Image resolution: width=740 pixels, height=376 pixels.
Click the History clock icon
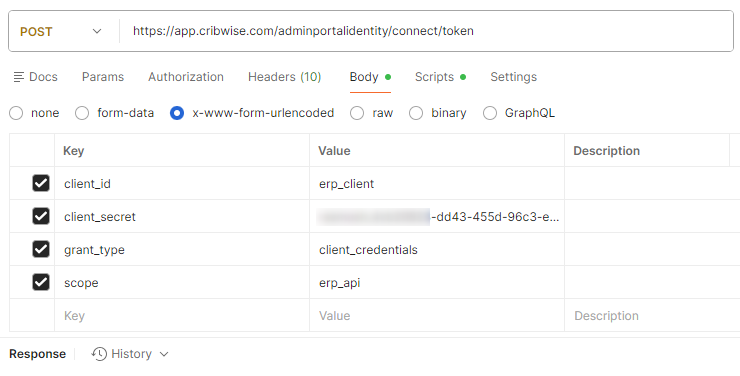coord(99,354)
